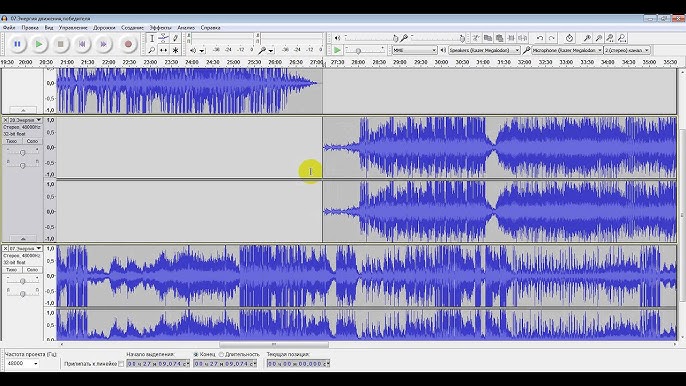
Task: Collapse the 20.Энергия track with arrow button
Action: pos(23,239)
